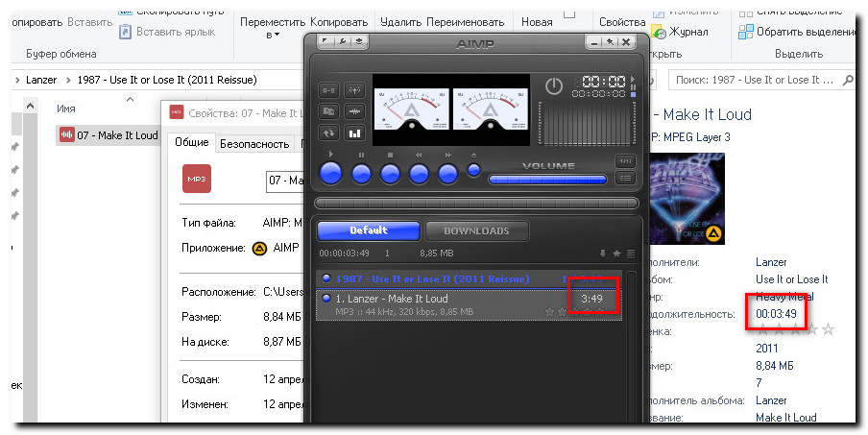Click the AIMP icon next to Приложение
868x435 pixels.
259,248
